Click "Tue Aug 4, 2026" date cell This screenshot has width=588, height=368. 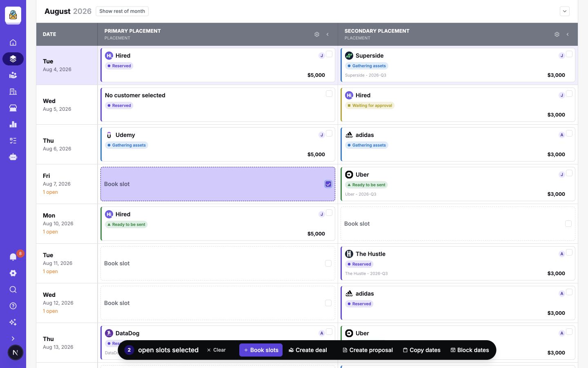pyautogui.click(x=67, y=65)
